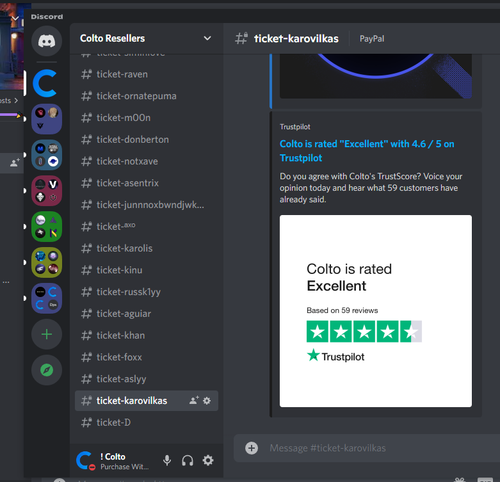Open edit channel gear on ticket-karovilkas
Viewport: 500px width, 482px height.
207,400
